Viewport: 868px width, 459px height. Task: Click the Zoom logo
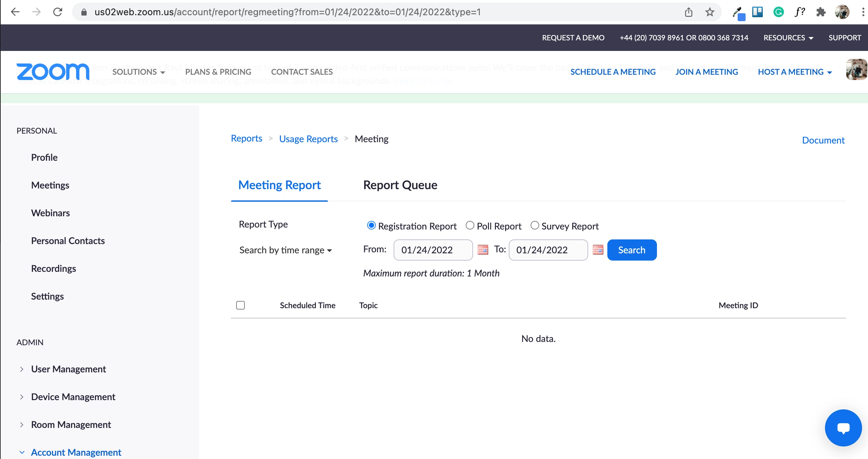(x=53, y=72)
